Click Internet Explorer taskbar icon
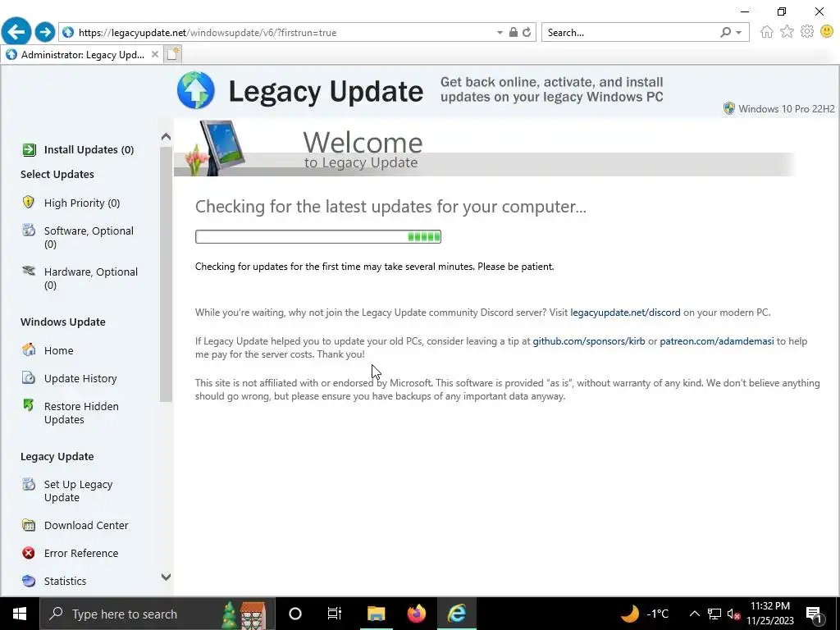Screen dimensions: 840x630 point(456,614)
